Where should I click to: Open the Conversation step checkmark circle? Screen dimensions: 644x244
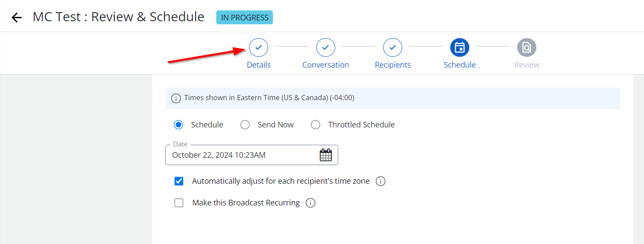coord(326,48)
